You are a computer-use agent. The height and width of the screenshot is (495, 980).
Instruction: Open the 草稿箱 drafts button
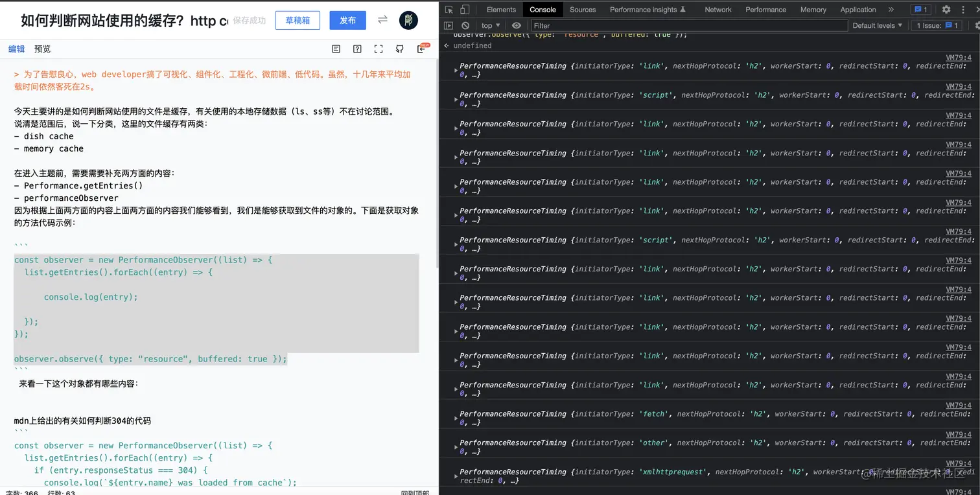[x=297, y=20]
